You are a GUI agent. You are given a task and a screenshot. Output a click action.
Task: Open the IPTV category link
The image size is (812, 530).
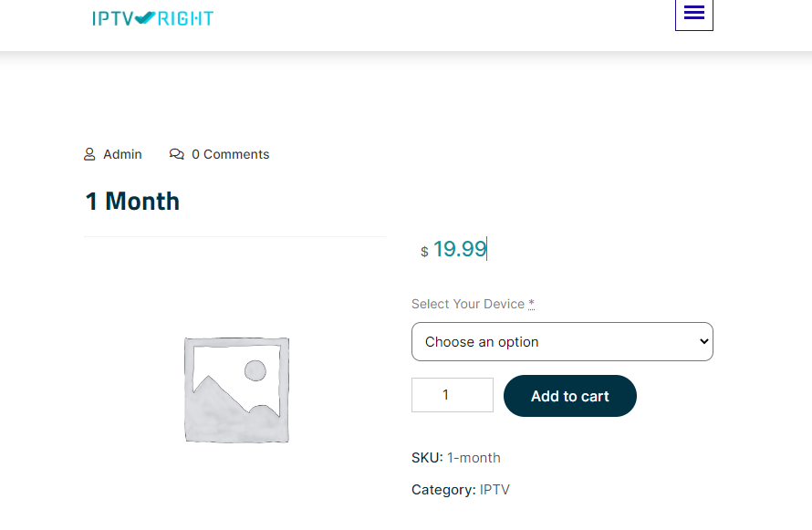(494, 490)
